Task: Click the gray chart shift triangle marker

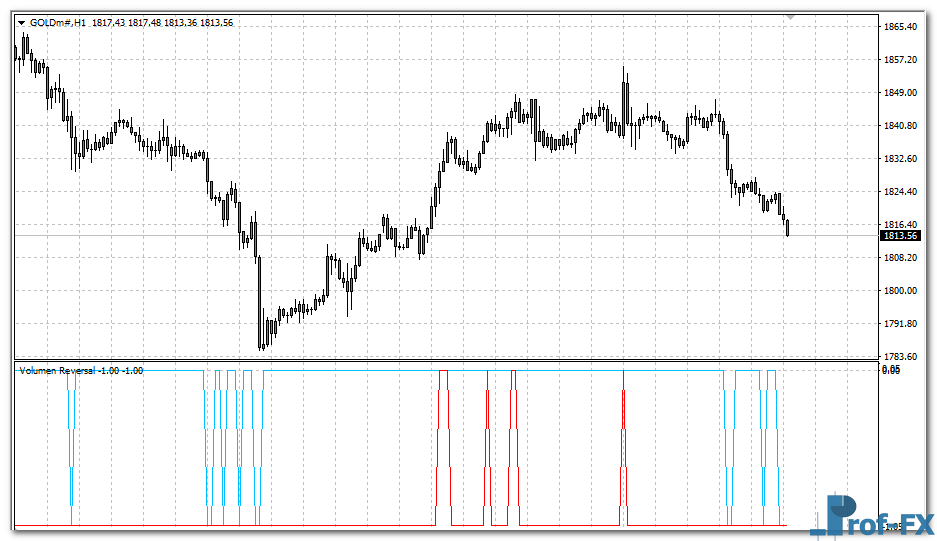Action: click(791, 17)
